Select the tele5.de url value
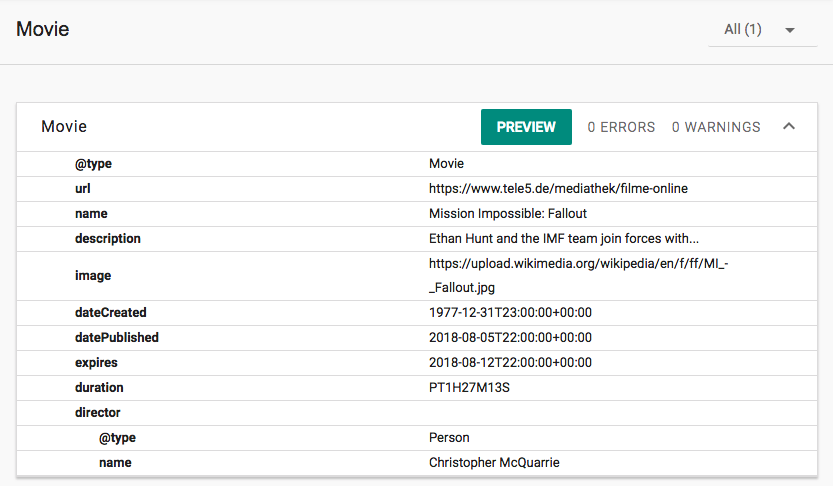The height and width of the screenshot is (486, 833). point(558,188)
